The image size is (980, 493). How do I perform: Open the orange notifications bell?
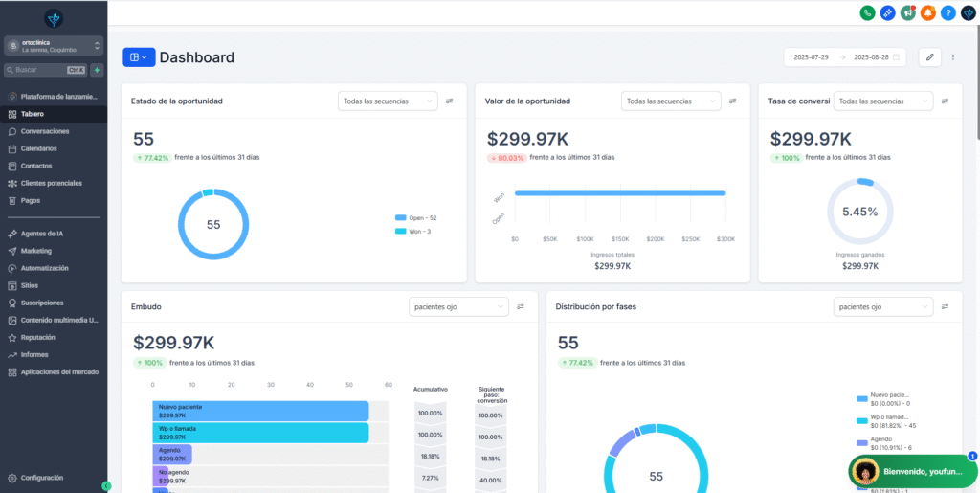[x=928, y=13]
